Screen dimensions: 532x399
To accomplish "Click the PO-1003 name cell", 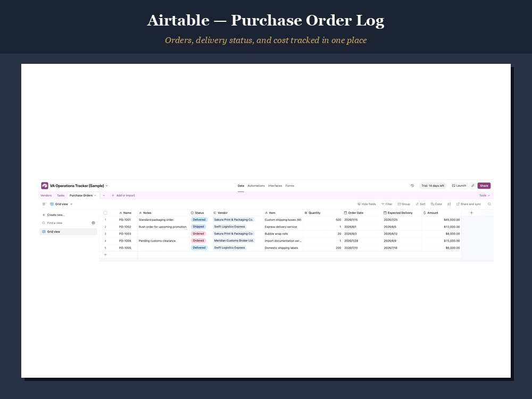I will pyautogui.click(x=125, y=234).
